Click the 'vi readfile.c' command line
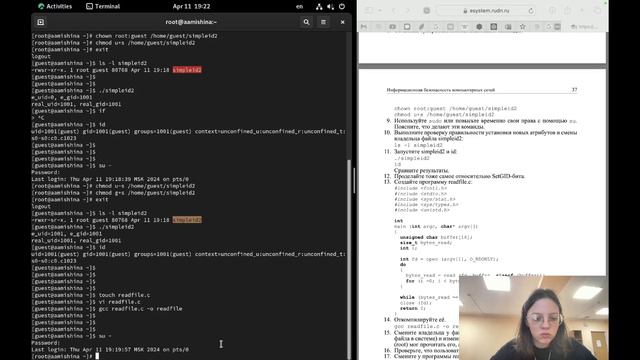The image size is (640, 360). pyautogui.click(x=86, y=302)
